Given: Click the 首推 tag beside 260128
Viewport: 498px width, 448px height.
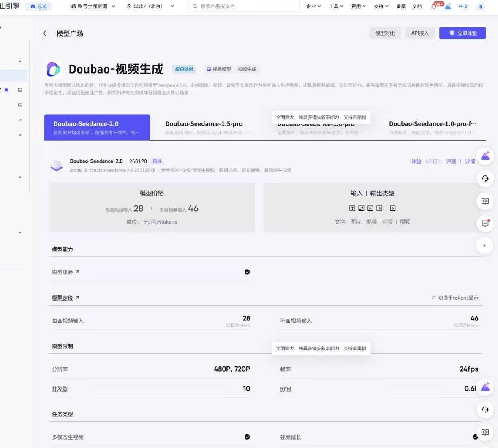Looking at the screenshot, I should coord(157,161).
